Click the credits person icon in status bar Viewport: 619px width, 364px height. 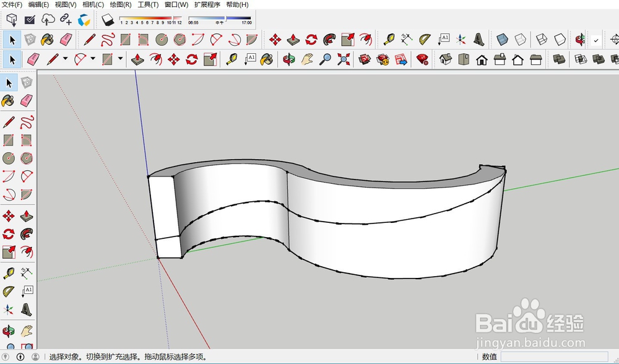(20, 357)
